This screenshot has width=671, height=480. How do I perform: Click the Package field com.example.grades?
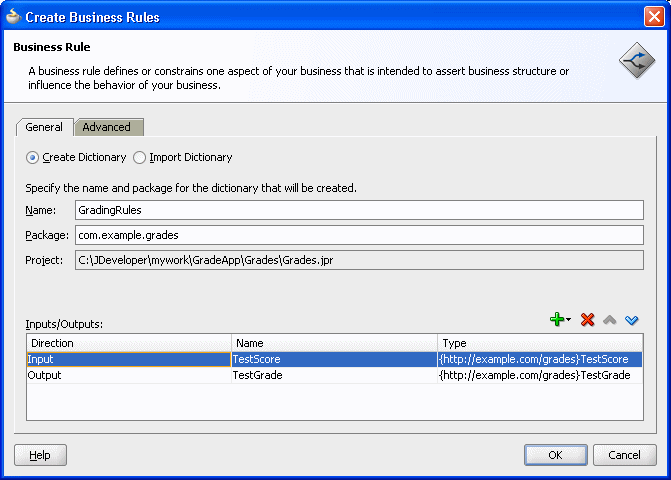point(359,235)
